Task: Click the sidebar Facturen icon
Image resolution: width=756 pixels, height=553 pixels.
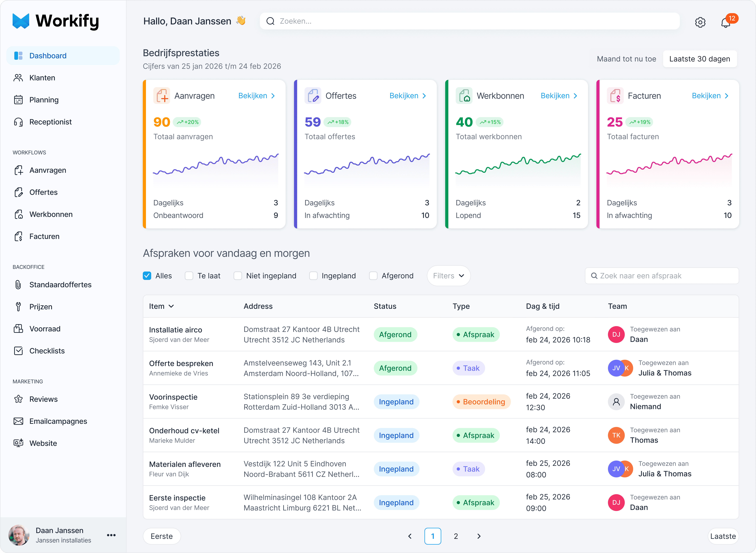Action: tap(19, 236)
